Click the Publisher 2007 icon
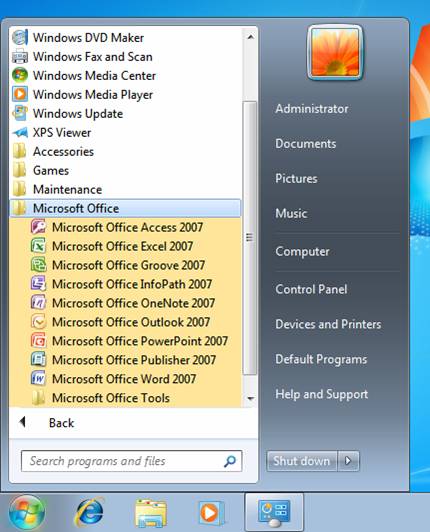The image size is (430, 532). [38, 360]
